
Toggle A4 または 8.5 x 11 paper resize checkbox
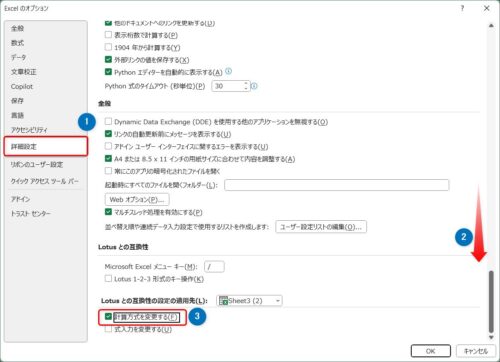(x=108, y=158)
